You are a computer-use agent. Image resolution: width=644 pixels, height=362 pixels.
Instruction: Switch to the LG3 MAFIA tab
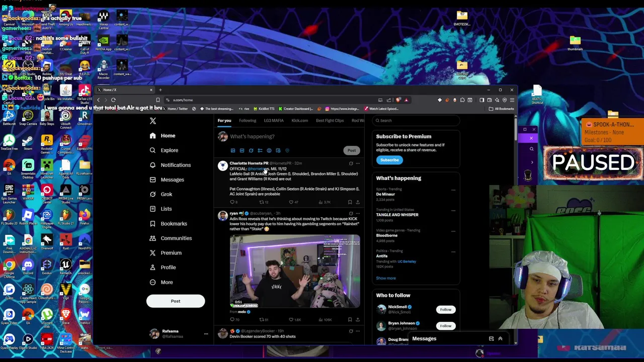[274, 121]
